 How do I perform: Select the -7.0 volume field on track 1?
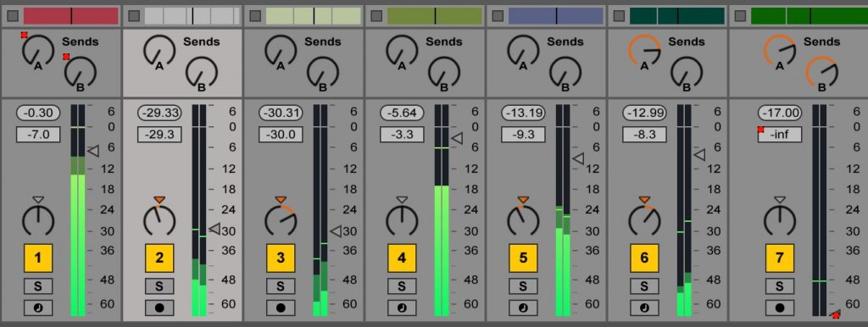[x=38, y=135]
